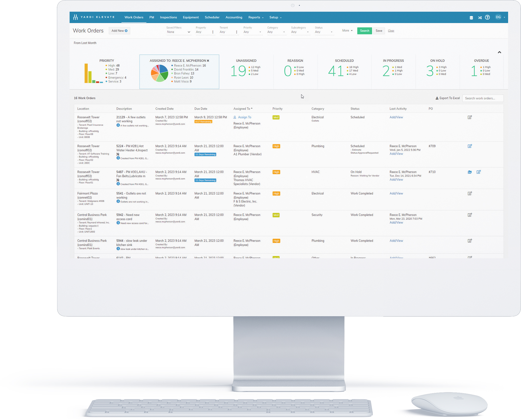Screen dimensions: 521x420
Task: Click the help question mark icon
Action: pos(488,17)
